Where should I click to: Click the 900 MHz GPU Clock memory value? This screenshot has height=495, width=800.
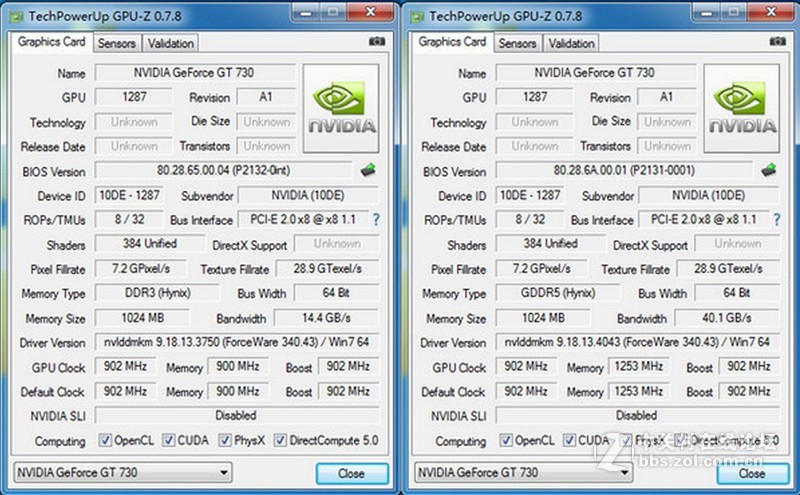click(x=238, y=366)
